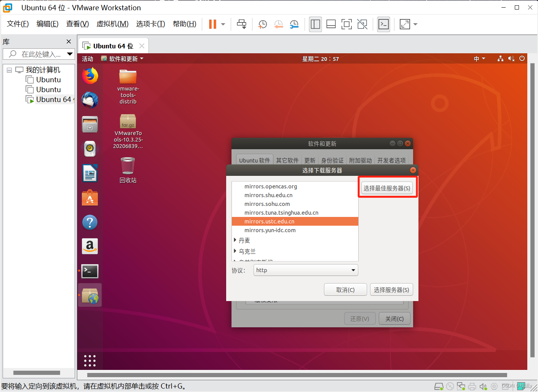538x392 pixels.
Task: Open LibreOffice Writer from the dock
Action: point(90,173)
